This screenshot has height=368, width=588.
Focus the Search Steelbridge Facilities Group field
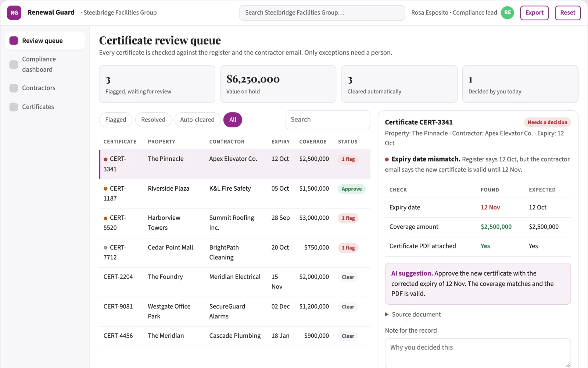pyautogui.click(x=322, y=13)
